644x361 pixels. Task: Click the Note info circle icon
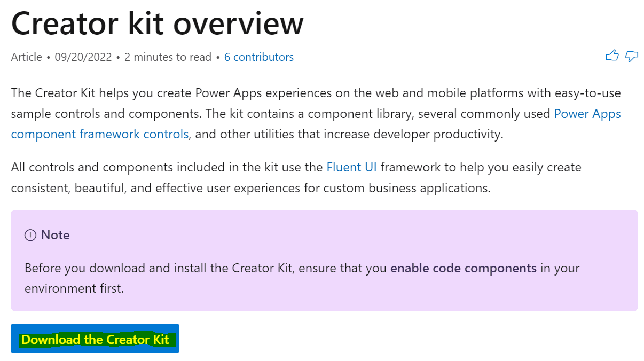30,235
